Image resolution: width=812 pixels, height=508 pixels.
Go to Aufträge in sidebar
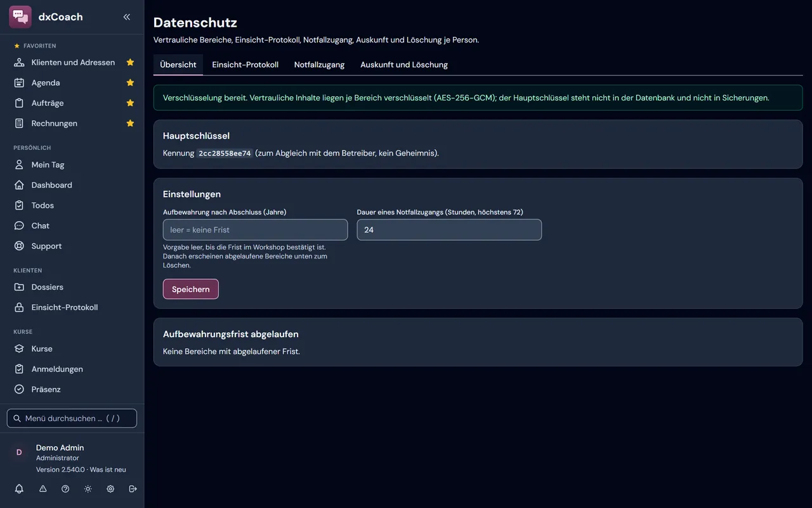48,103
